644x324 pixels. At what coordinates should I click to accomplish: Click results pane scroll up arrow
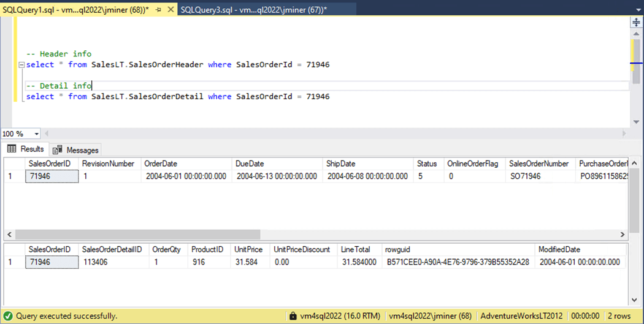click(x=635, y=164)
